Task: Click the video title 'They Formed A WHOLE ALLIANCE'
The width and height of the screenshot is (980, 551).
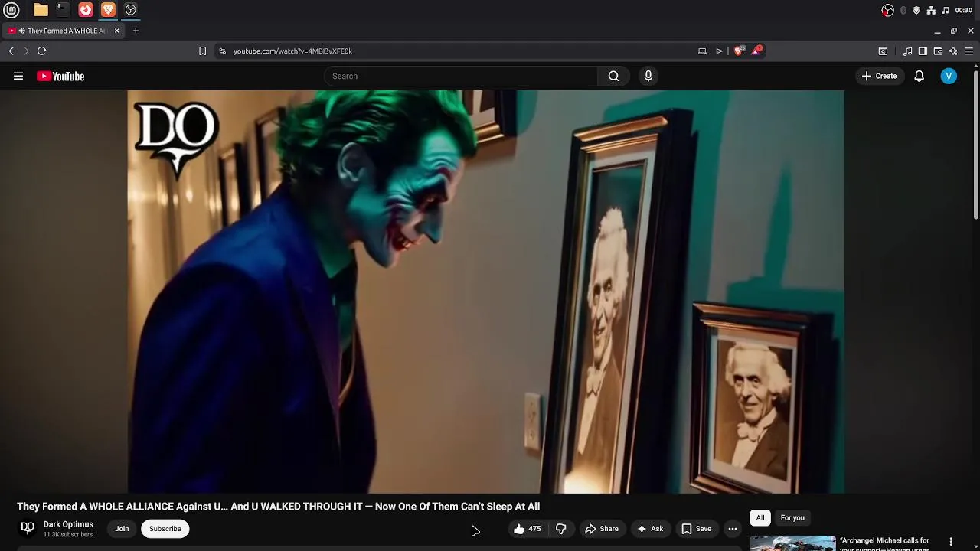Action: pos(278,507)
